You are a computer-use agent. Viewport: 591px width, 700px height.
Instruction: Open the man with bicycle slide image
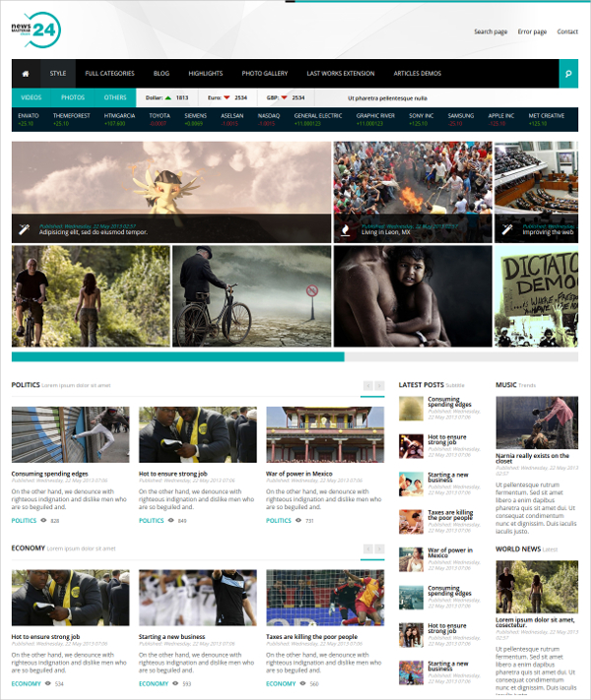point(252,296)
